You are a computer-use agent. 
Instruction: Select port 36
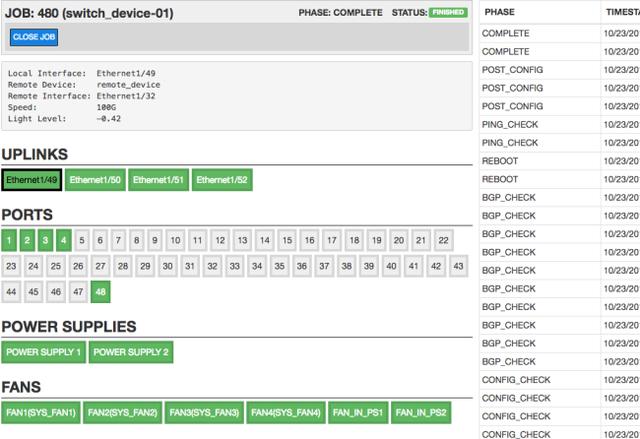(x=302, y=266)
